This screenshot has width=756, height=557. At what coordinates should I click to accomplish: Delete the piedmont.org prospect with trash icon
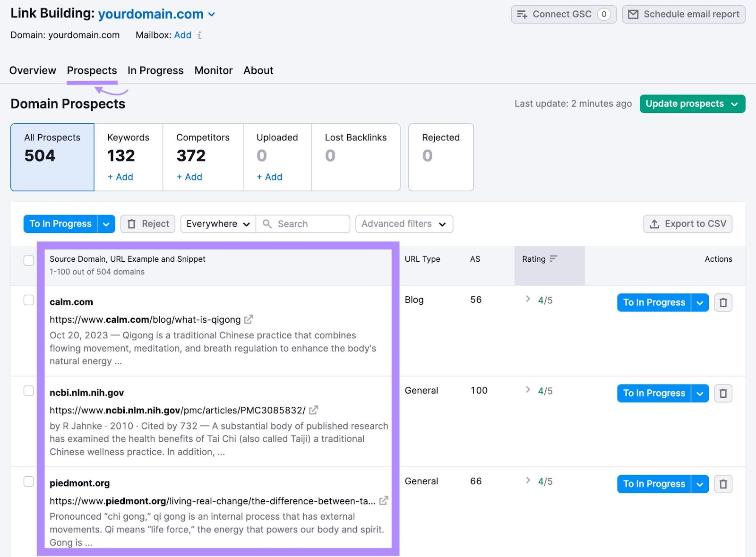723,484
